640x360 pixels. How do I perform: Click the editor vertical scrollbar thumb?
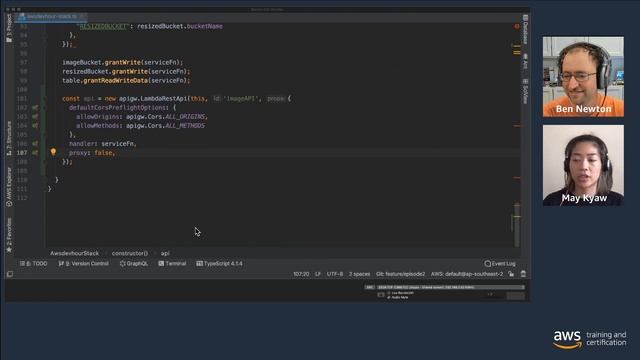point(517,224)
